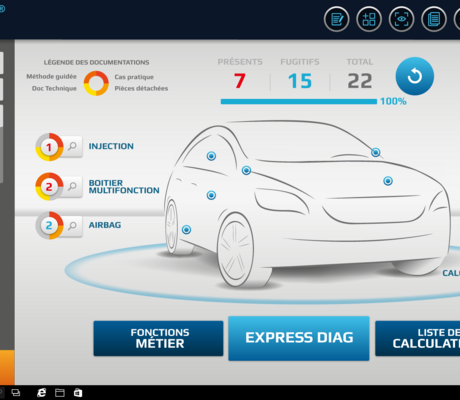460x400 pixels.
Task: Open the eye scan capture icon
Action: pos(401,19)
